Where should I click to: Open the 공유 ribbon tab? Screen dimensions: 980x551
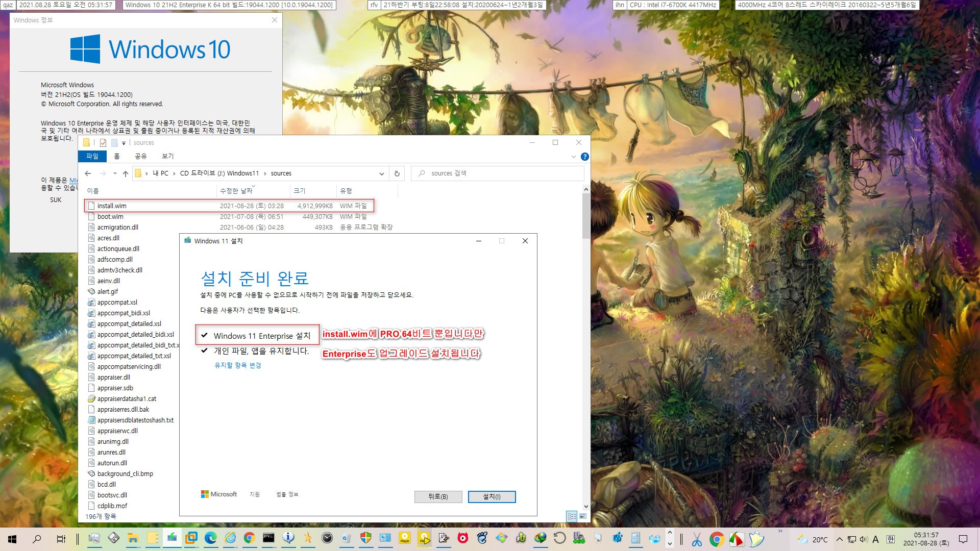pyautogui.click(x=141, y=156)
